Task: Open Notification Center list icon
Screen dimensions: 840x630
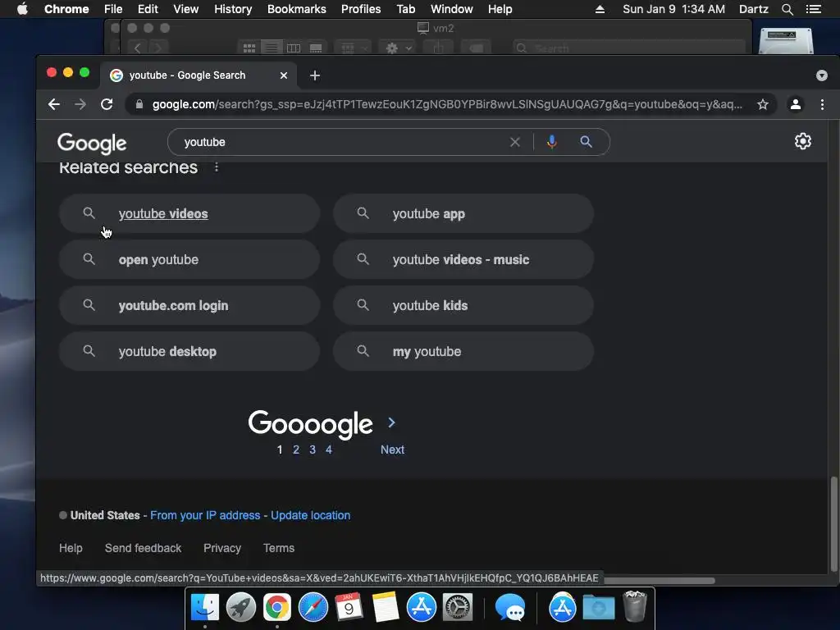Action: 813,9
